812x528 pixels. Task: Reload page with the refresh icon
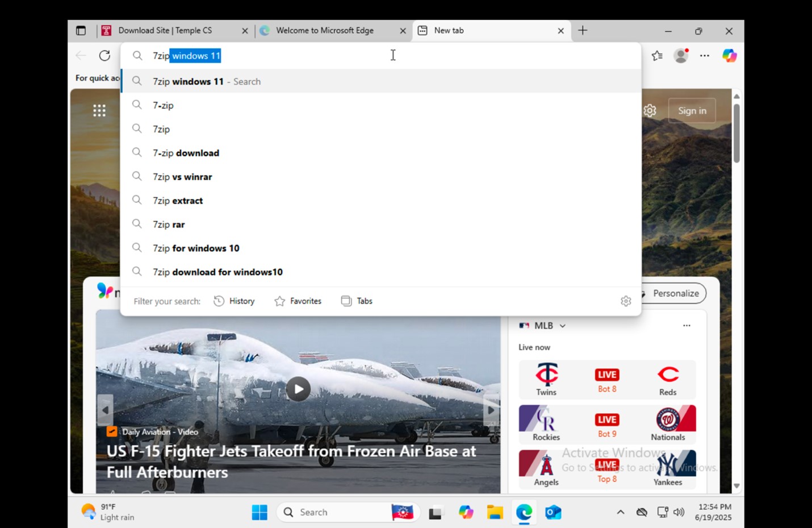[x=104, y=56]
